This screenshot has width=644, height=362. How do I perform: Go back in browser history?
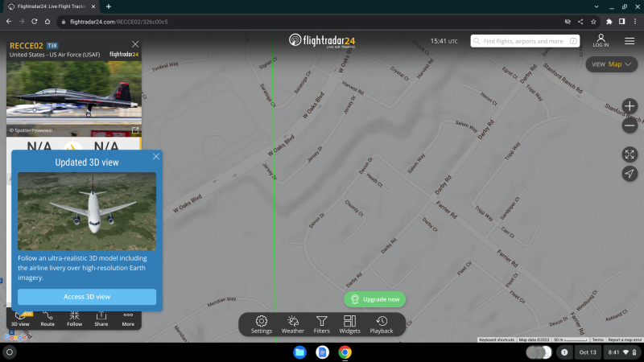(x=9, y=22)
